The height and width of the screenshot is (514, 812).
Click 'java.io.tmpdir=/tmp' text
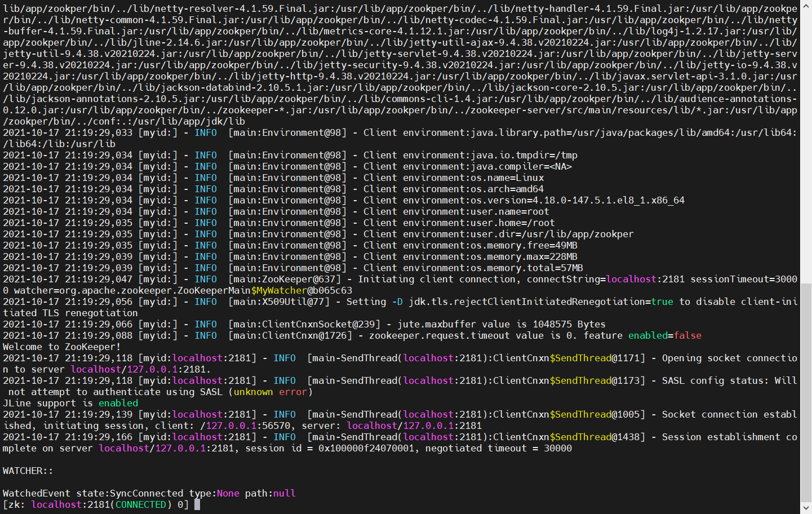(x=524, y=155)
